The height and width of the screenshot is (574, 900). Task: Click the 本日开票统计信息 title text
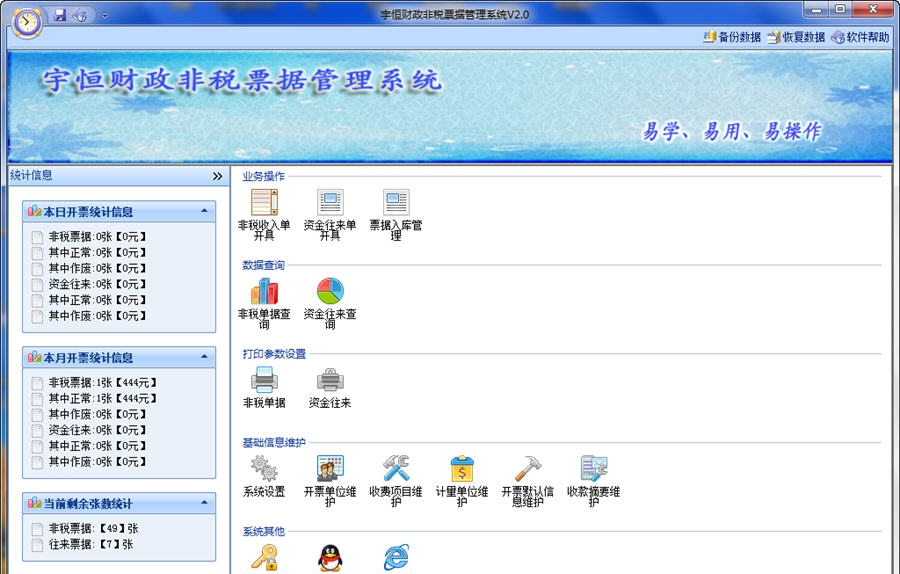click(x=88, y=212)
